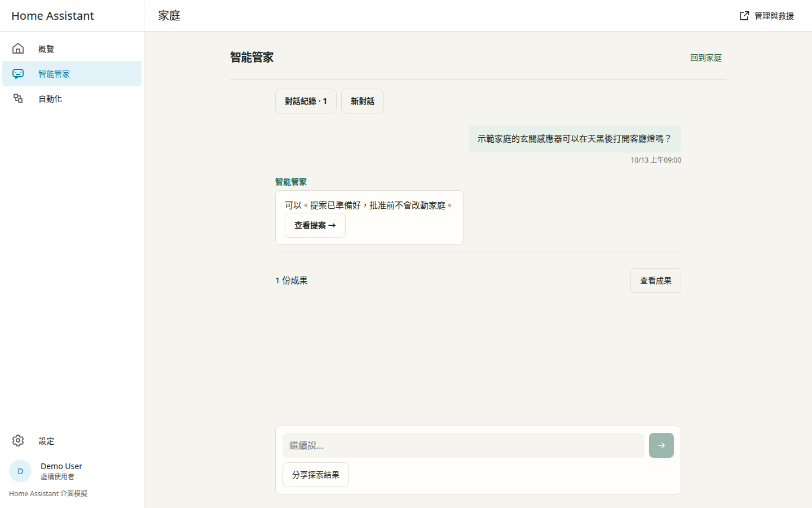This screenshot has width=812, height=508.
Task: Go to 自動化 in the sidebar
Action: (72, 98)
